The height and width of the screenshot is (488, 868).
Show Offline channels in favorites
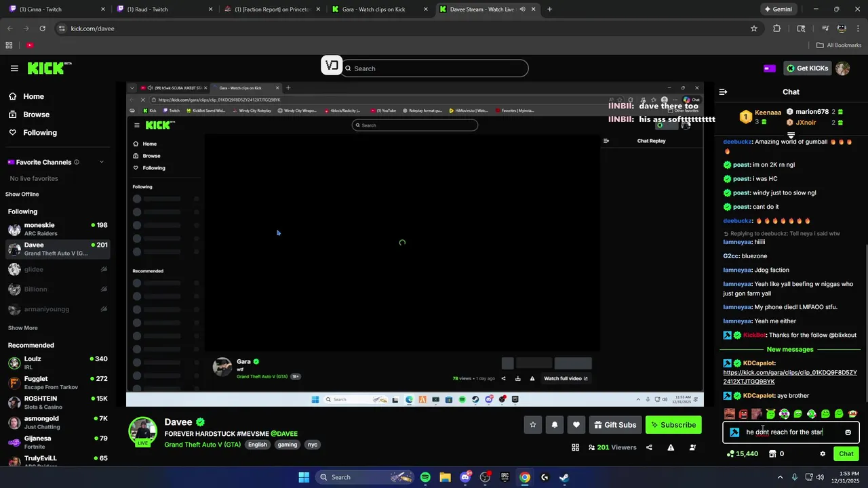tap(22, 194)
